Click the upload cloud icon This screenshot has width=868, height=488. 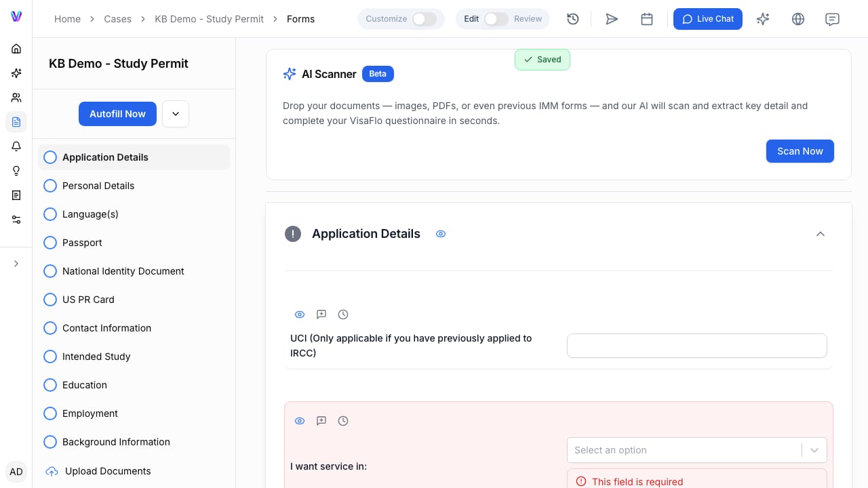tap(51, 471)
